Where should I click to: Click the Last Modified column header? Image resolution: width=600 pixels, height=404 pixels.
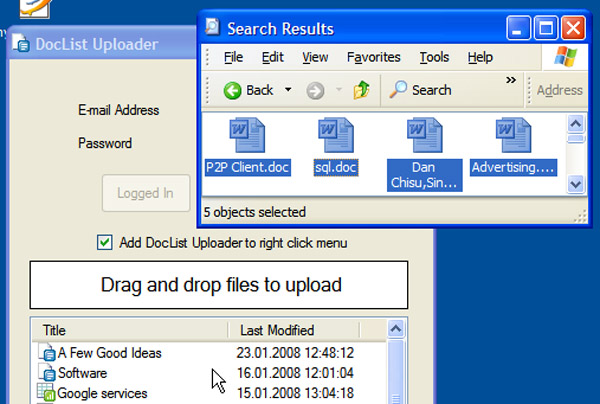click(294, 330)
